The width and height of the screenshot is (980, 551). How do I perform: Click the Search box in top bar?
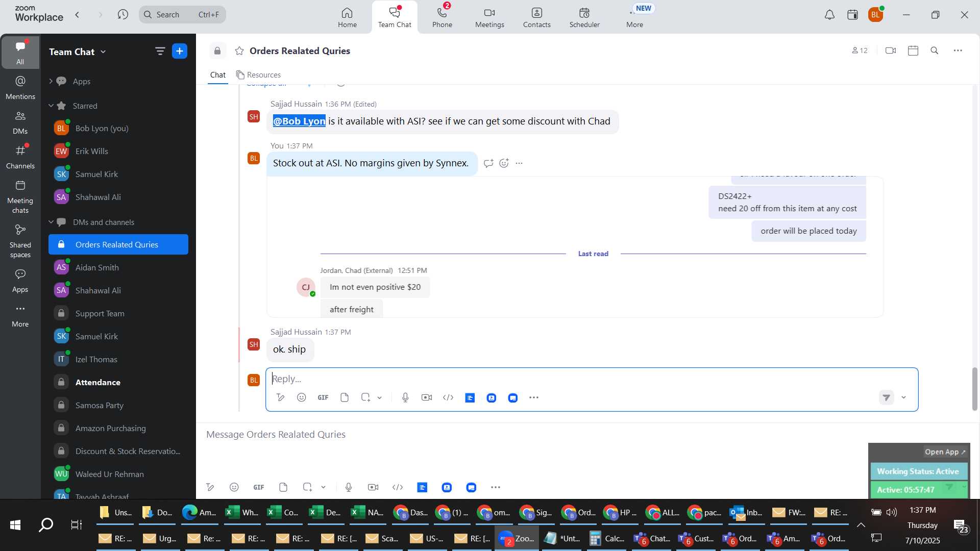coord(182,14)
